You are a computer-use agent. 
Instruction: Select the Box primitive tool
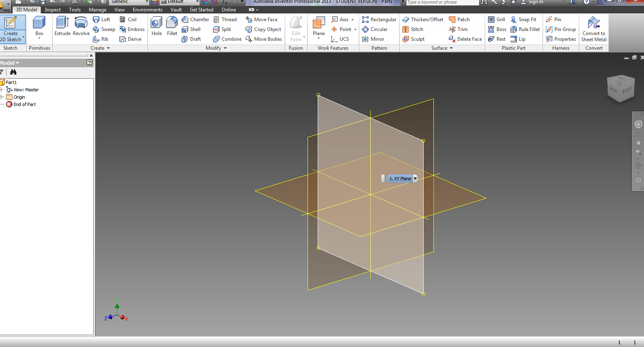39,28
